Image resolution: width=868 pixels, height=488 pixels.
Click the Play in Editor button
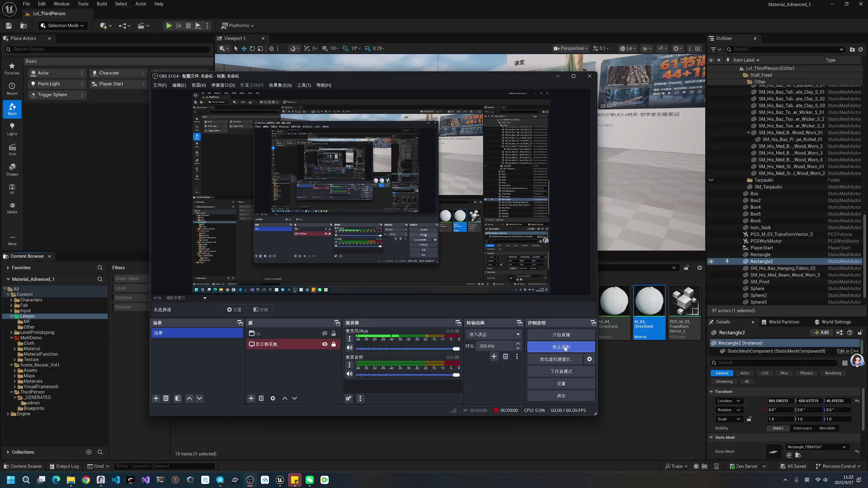click(x=169, y=26)
